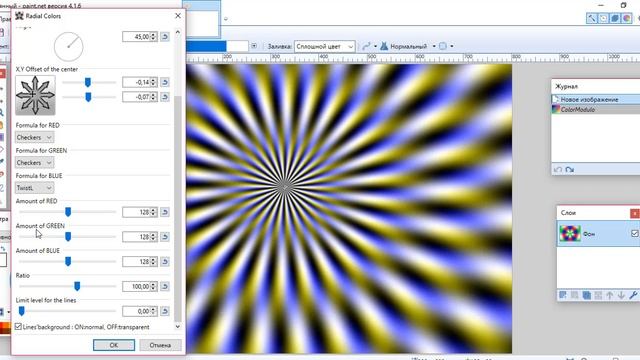The height and width of the screenshot is (360, 640).
Task: Click the Amount of RED slider
Action: tap(68, 212)
